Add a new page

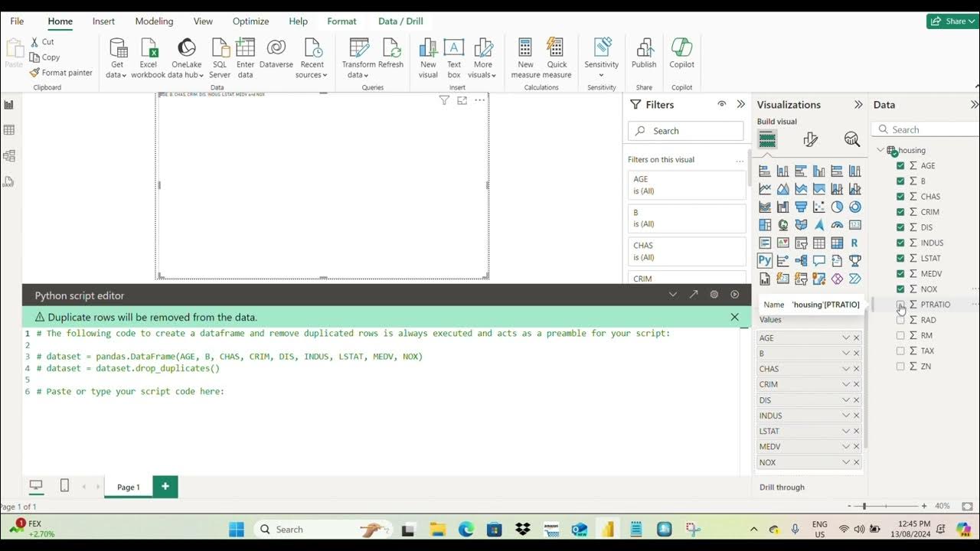tap(165, 487)
